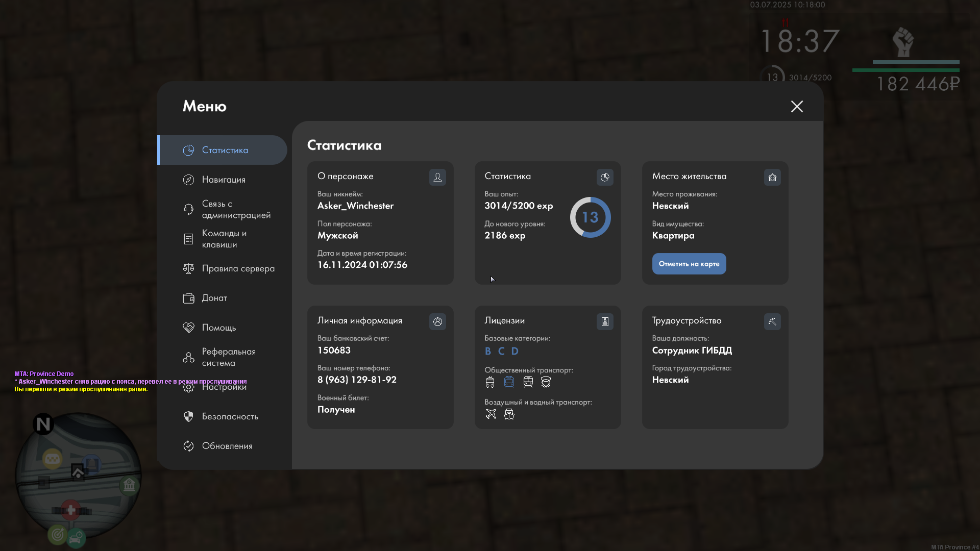
Task: Click the Отметить на карте button
Action: [689, 264]
